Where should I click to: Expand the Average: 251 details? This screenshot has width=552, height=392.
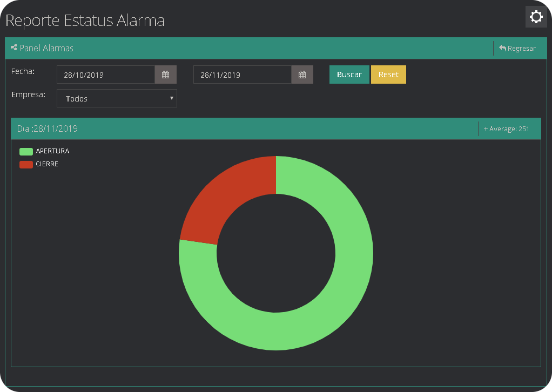pyautogui.click(x=507, y=129)
